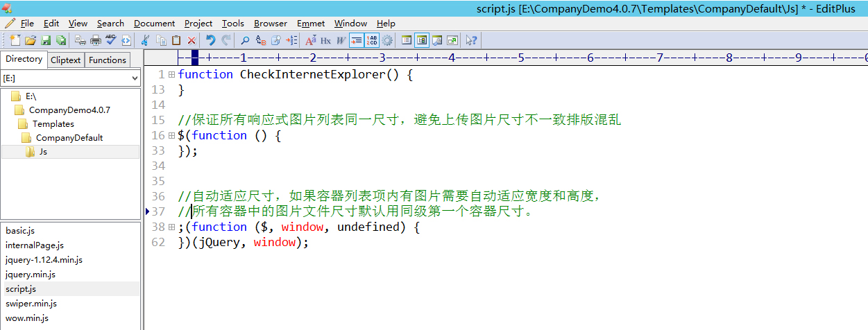868x330 pixels.
Task: Open the File menu
Action: coord(27,24)
